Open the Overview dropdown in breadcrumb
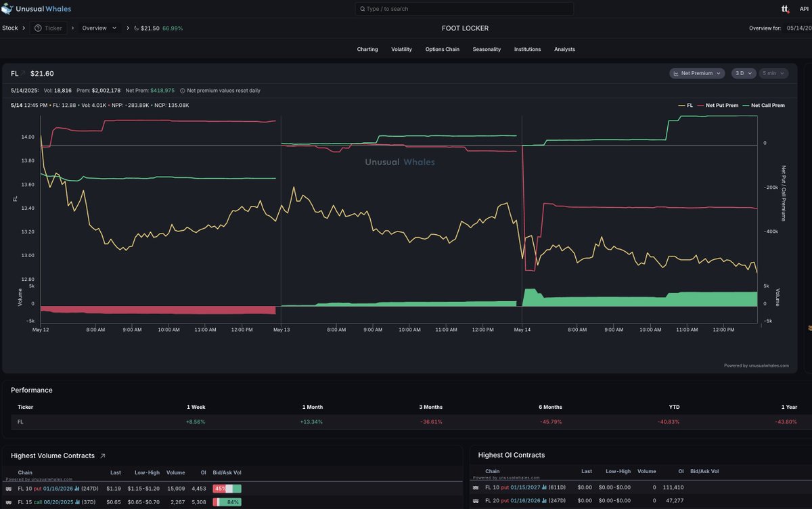 99,28
